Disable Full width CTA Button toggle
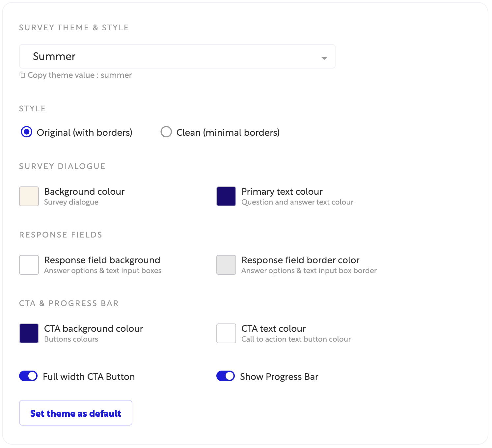Viewport: 492px width, 448px height. pos(28,376)
